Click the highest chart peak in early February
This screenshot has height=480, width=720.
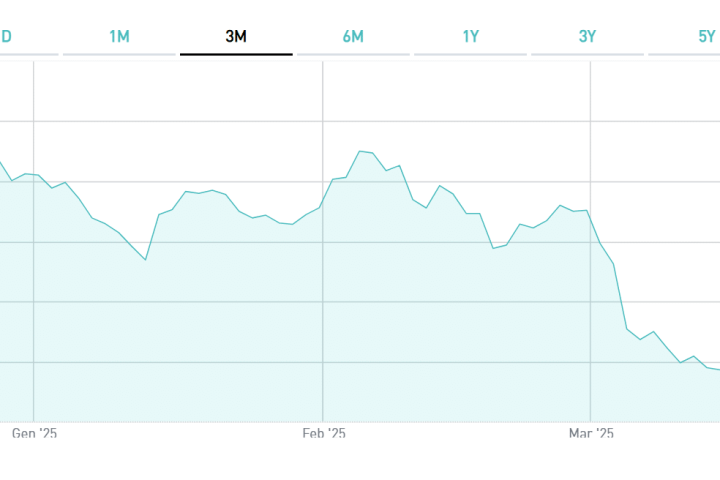click(360, 151)
